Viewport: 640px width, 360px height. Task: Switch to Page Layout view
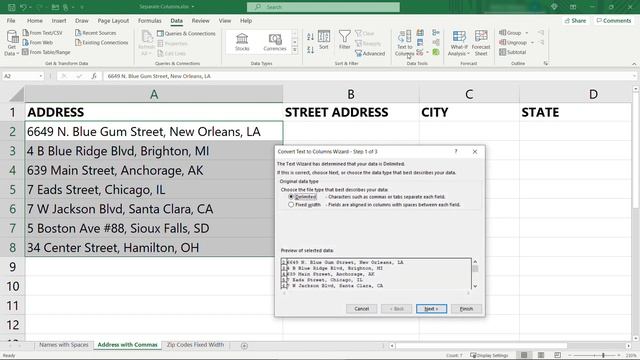pyautogui.click(x=541, y=355)
